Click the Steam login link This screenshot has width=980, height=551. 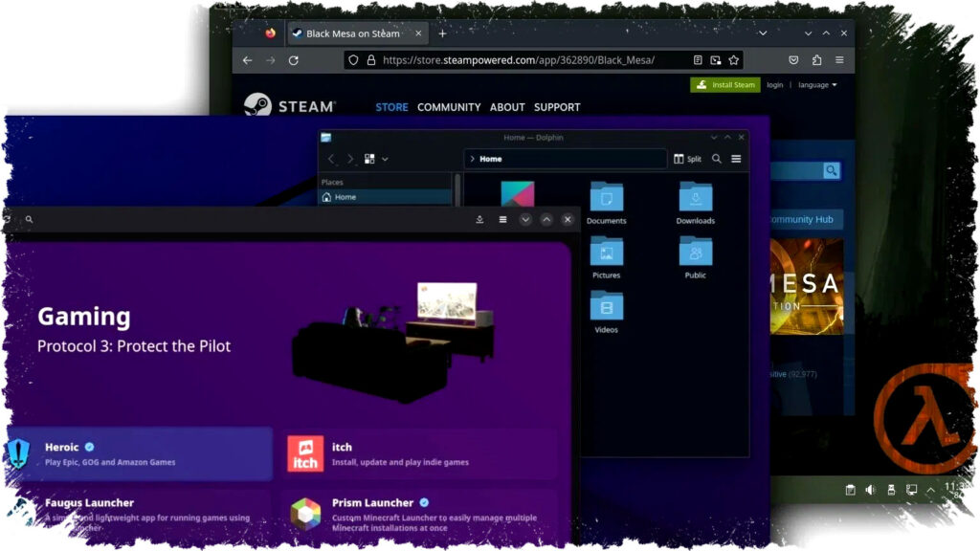click(x=774, y=85)
